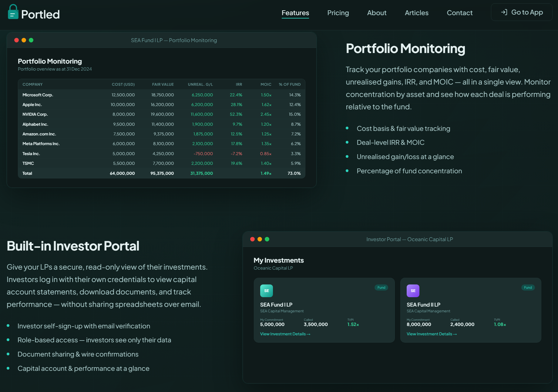
Task: Click the UNREAL. G/L column header
Action: (x=200, y=85)
